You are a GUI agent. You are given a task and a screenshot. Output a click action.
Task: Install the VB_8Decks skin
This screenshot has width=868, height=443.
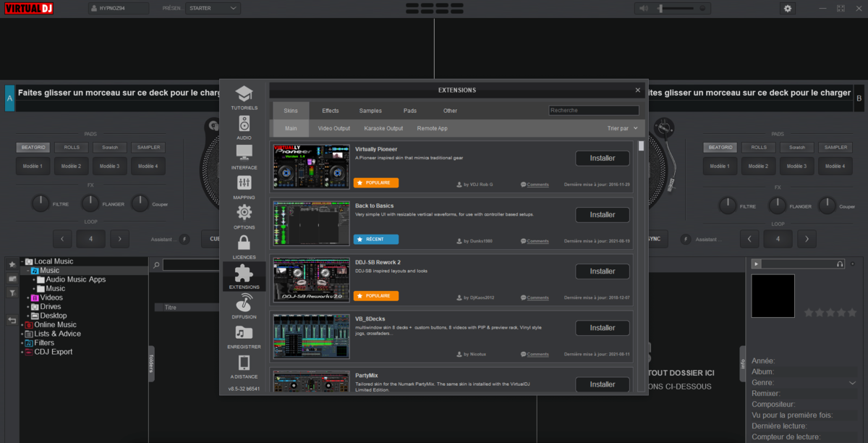coord(603,328)
